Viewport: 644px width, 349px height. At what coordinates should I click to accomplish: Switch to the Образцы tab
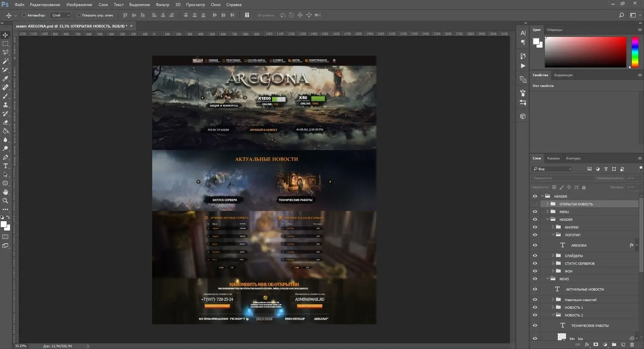pyautogui.click(x=554, y=30)
